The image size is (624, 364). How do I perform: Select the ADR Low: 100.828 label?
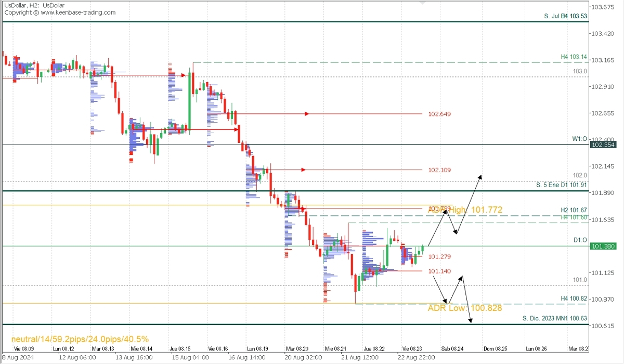(x=464, y=308)
